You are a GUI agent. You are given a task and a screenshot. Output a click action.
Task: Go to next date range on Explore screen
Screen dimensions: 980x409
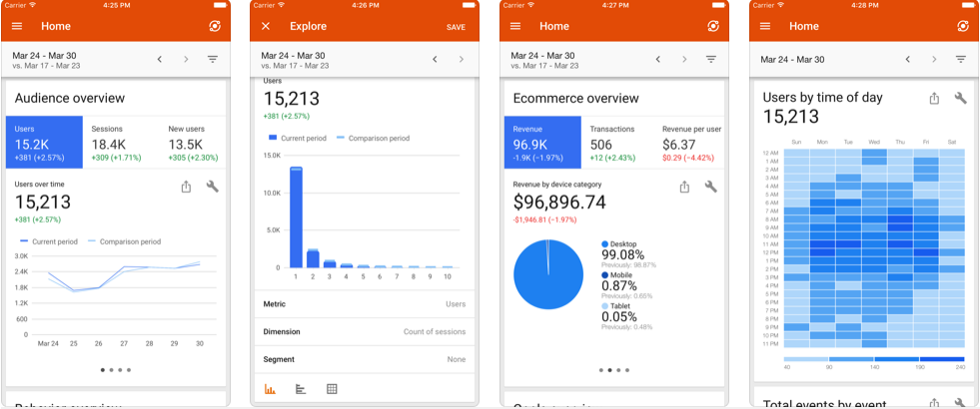462,59
